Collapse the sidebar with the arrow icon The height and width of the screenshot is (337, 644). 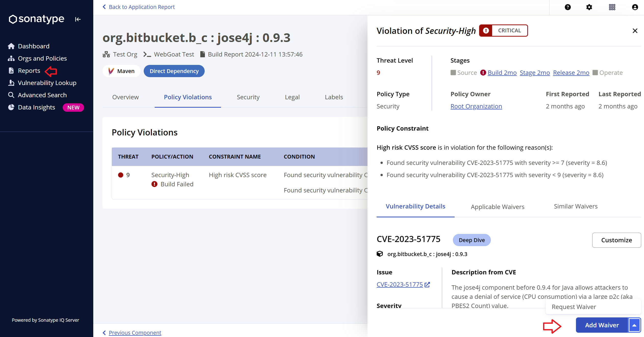(x=78, y=19)
